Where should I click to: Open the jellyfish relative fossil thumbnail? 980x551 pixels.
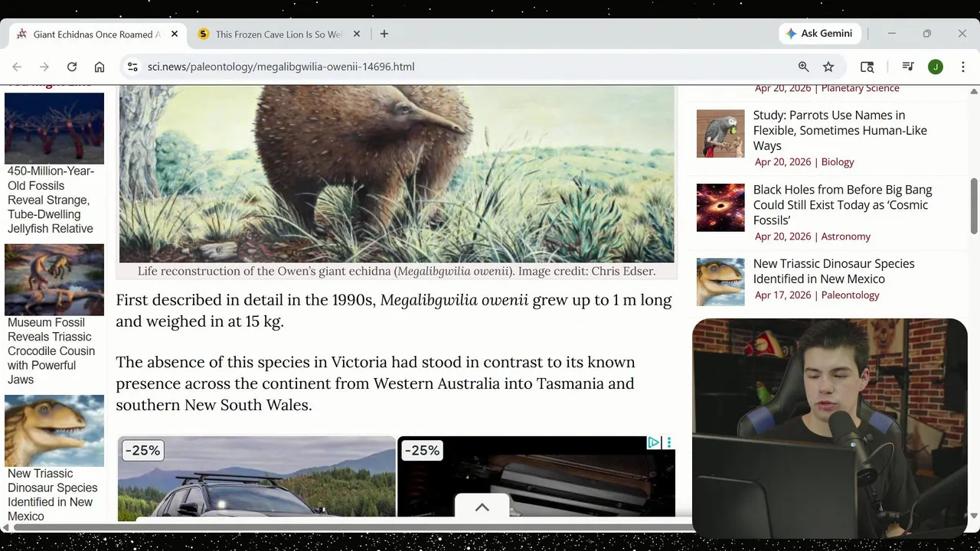(x=54, y=128)
